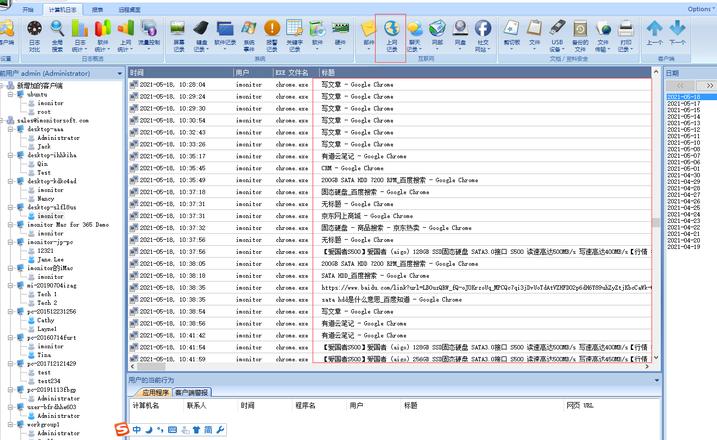Open the Options menu
Screen dimensions: 717x440
click(x=700, y=9)
